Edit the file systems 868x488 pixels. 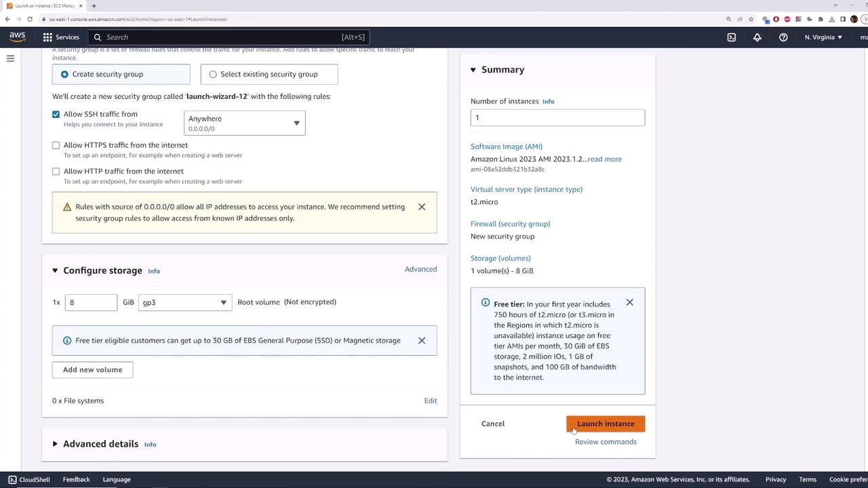click(431, 401)
